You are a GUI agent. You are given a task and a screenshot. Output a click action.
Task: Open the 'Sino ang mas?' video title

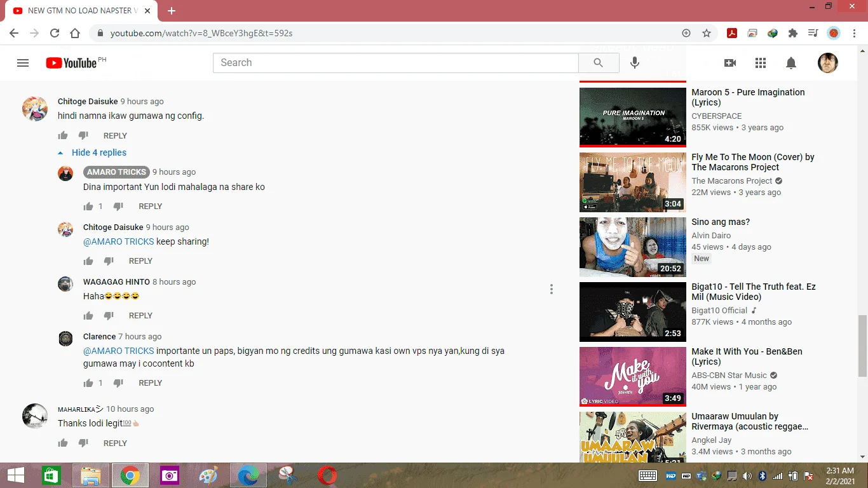(x=721, y=222)
